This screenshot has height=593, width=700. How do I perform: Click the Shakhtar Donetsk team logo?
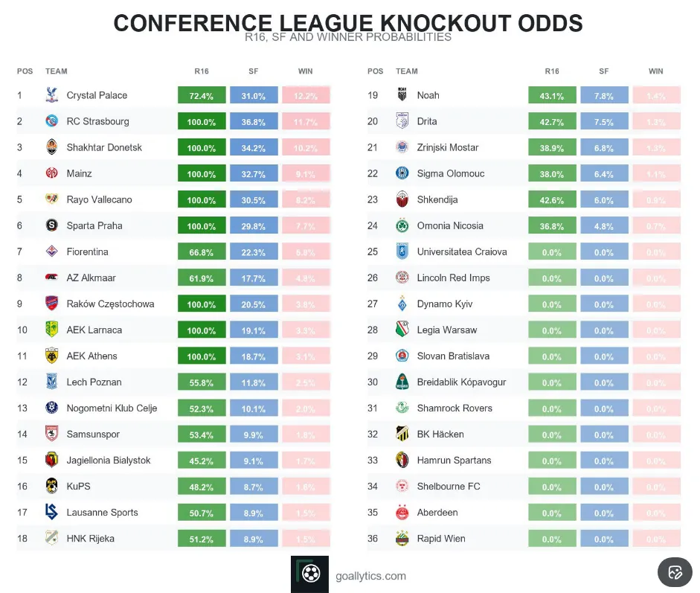(x=51, y=147)
